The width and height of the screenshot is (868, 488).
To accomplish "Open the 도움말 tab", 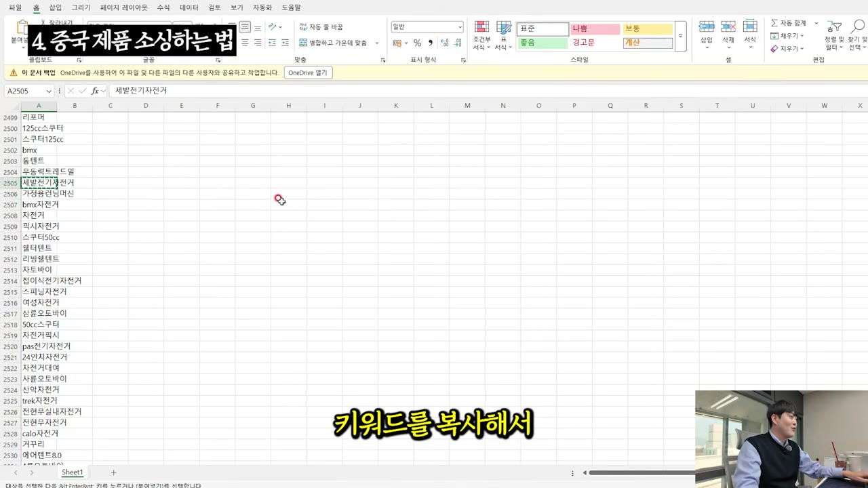I will tap(291, 7).
